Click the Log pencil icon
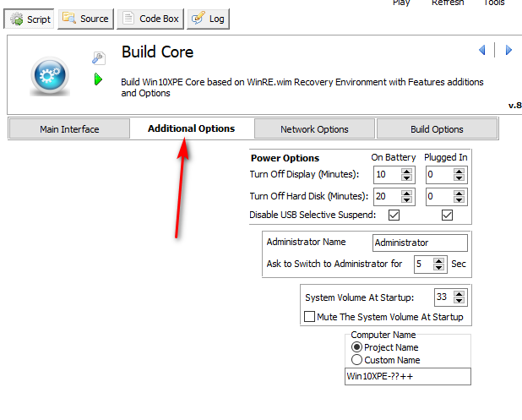Viewport: 522px width, 420px height. [198, 18]
